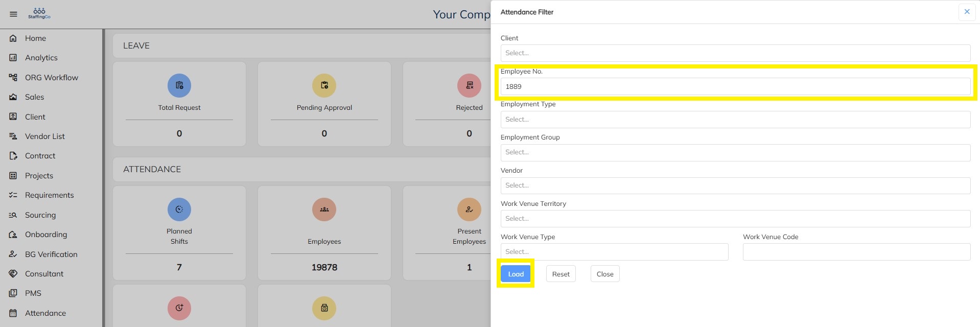
Task: Click the Reset button
Action: (561, 274)
